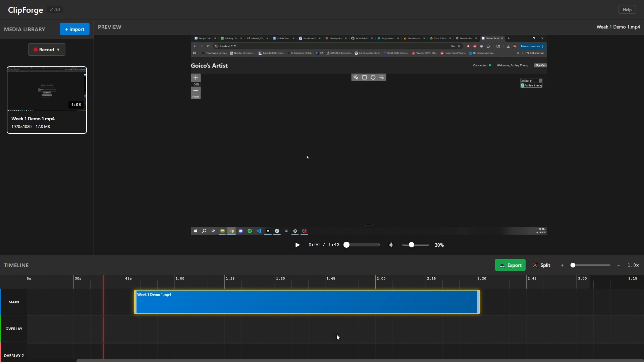Click the Help button
Screen dimensions: 644x362
click(x=627, y=9)
